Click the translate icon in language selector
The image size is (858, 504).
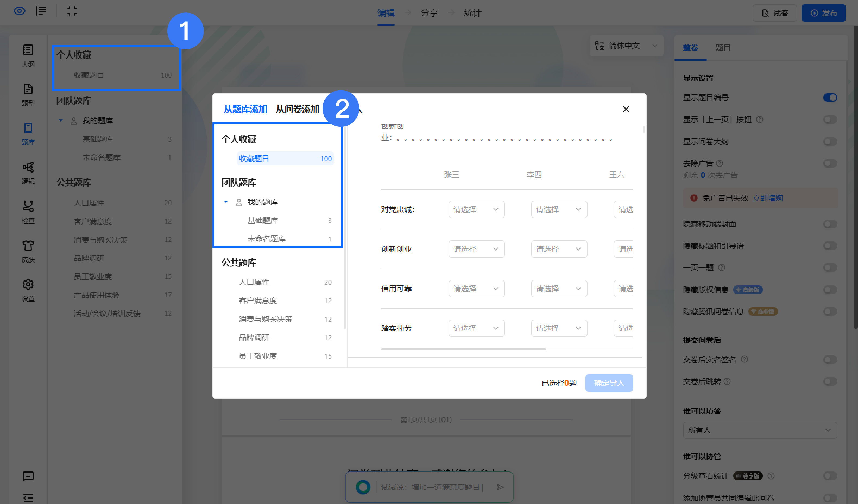pos(599,46)
